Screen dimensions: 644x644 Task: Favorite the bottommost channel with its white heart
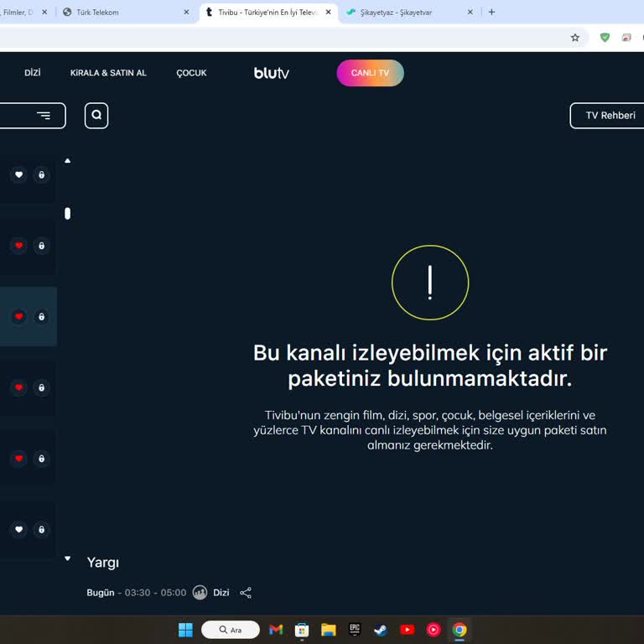pos(19,529)
